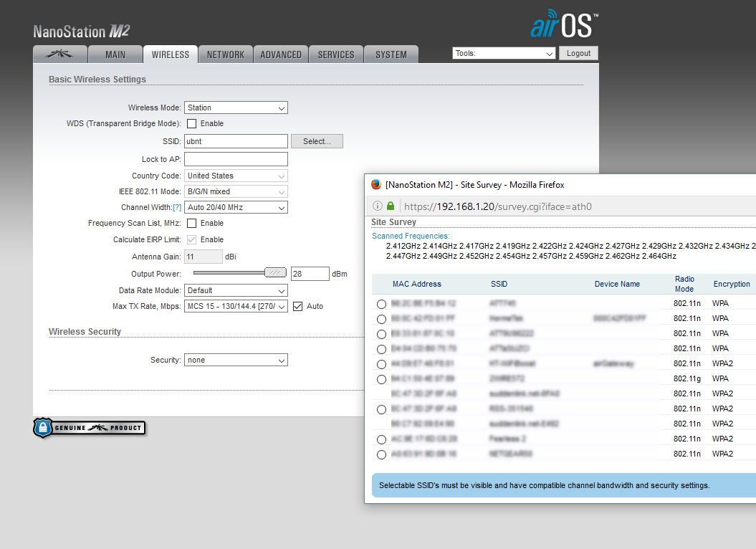
Task: Select the first survey row radio (ATT745)
Action: pyautogui.click(x=381, y=304)
